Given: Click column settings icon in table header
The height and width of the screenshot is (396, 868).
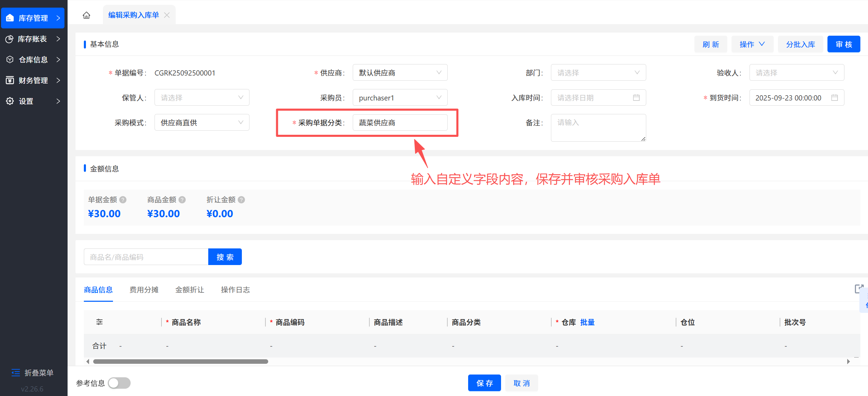Looking at the screenshot, I should point(99,322).
